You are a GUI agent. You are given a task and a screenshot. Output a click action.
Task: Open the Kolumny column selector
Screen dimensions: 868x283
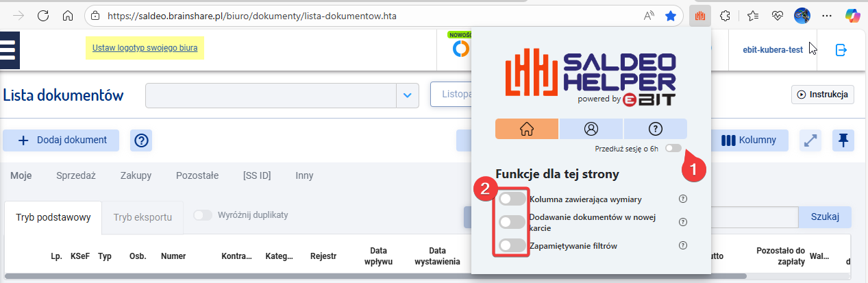coord(749,140)
